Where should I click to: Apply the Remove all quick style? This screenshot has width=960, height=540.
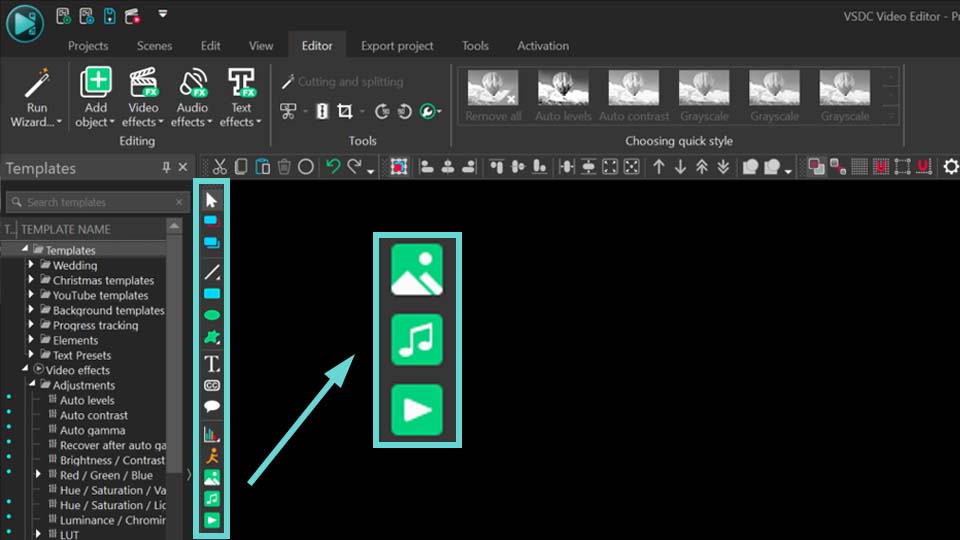pos(493,96)
